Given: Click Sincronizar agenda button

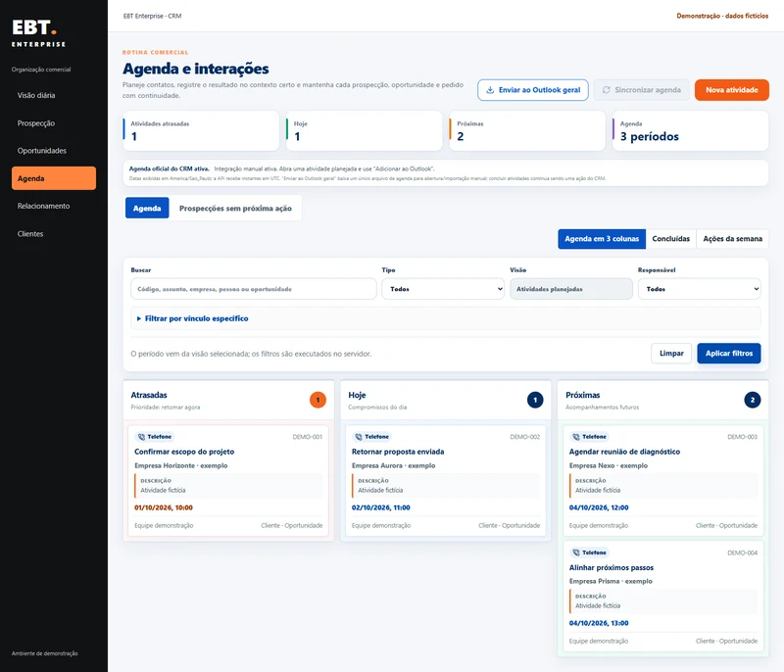Looking at the screenshot, I should pos(642,90).
